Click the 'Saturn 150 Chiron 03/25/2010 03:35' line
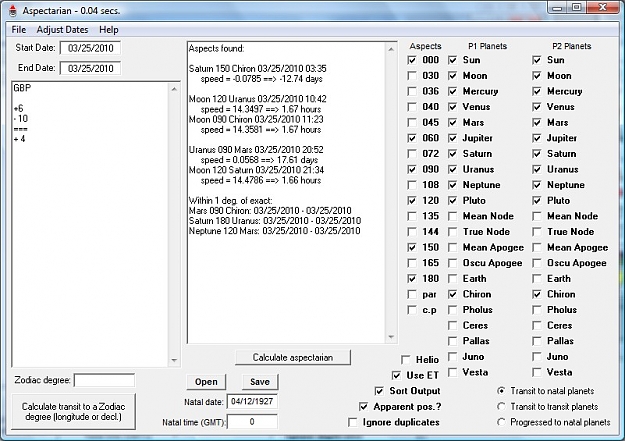 257,69
